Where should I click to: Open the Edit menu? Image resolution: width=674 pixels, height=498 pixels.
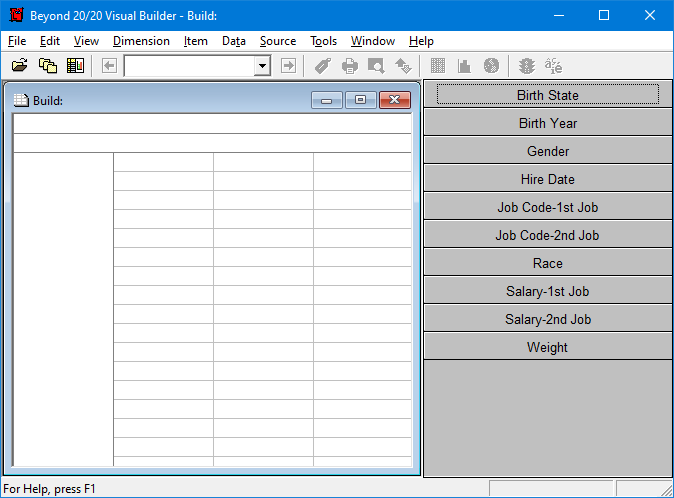pyautogui.click(x=50, y=41)
